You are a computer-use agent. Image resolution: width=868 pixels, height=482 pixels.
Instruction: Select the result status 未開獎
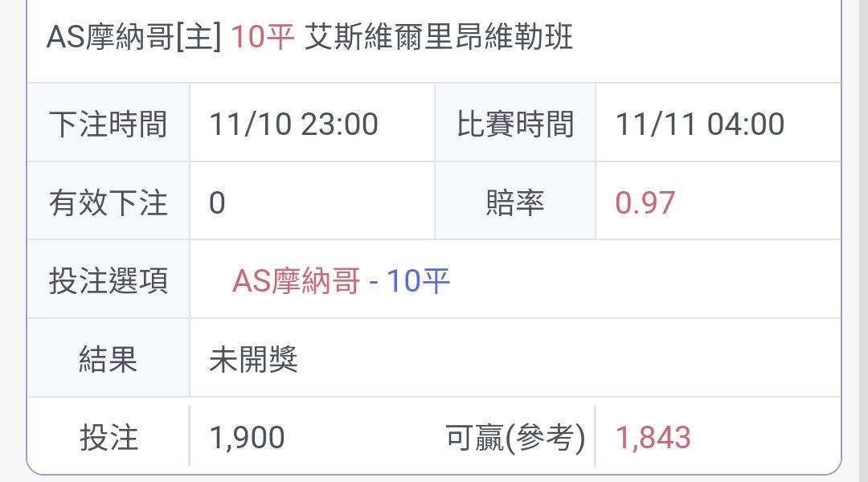click(253, 360)
